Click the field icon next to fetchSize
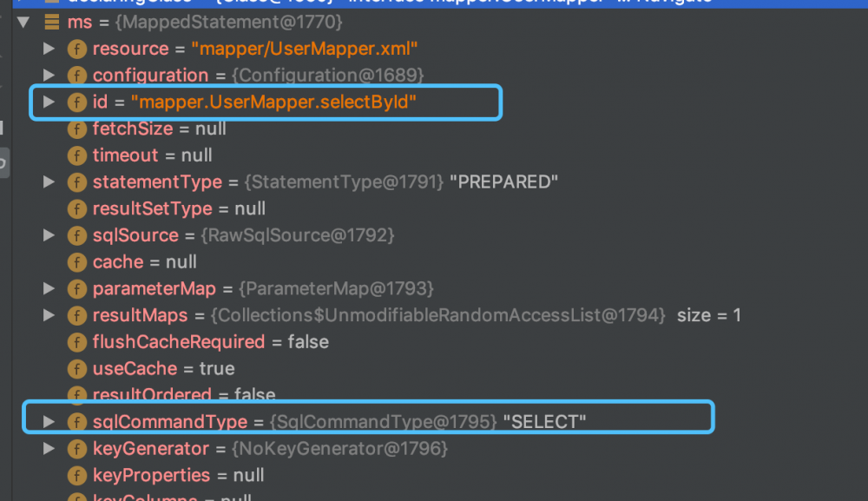Viewport: 868px width, 501px height. [76, 129]
